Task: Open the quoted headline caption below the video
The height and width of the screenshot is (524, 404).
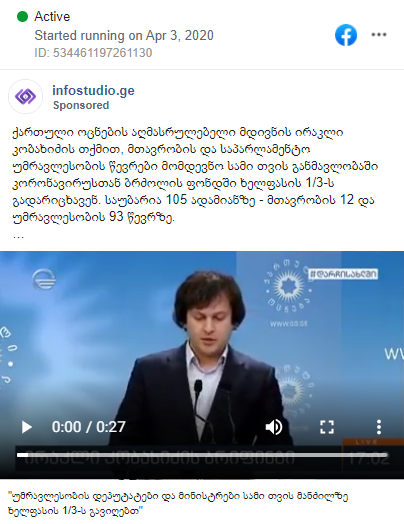Action: [178, 503]
